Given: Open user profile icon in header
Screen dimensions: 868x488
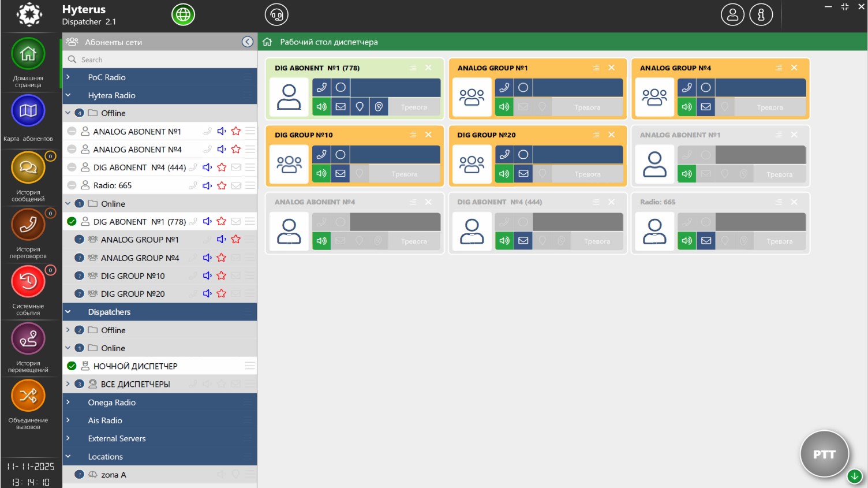Looking at the screenshot, I should pyautogui.click(x=732, y=14).
